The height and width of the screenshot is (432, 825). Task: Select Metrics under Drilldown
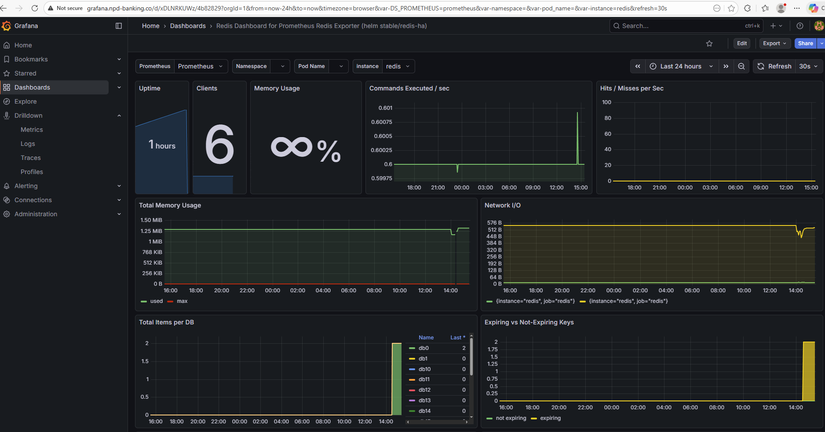[32, 129]
